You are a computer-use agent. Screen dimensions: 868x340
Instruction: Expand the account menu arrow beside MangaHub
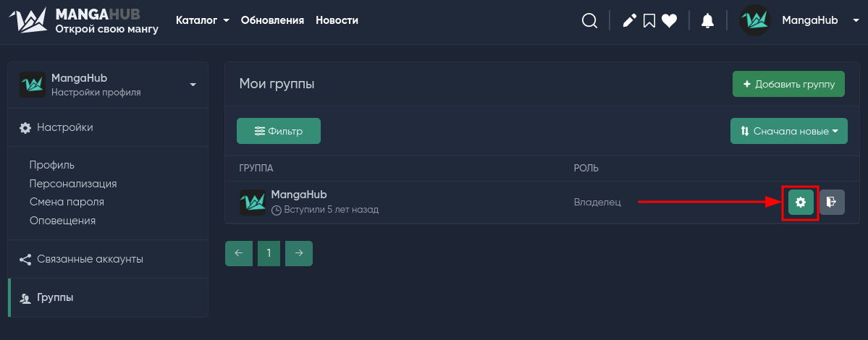pyautogui.click(x=856, y=21)
